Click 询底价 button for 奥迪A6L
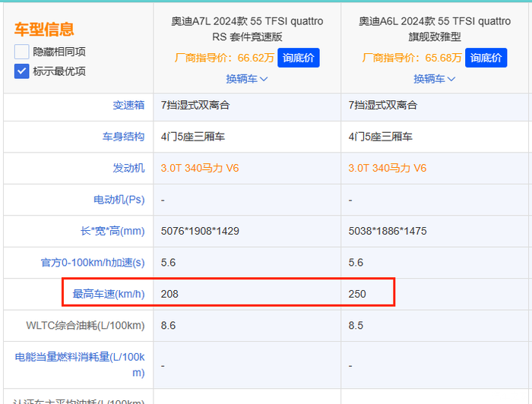Viewport: 532px width, 404px height. click(x=486, y=58)
